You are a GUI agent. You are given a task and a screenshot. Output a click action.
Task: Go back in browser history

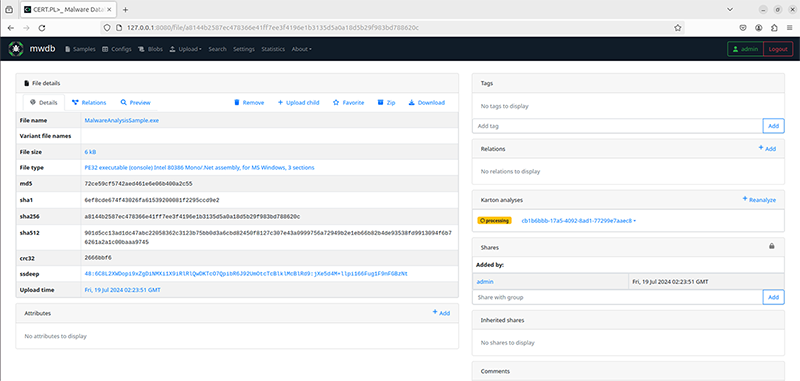point(11,28)
